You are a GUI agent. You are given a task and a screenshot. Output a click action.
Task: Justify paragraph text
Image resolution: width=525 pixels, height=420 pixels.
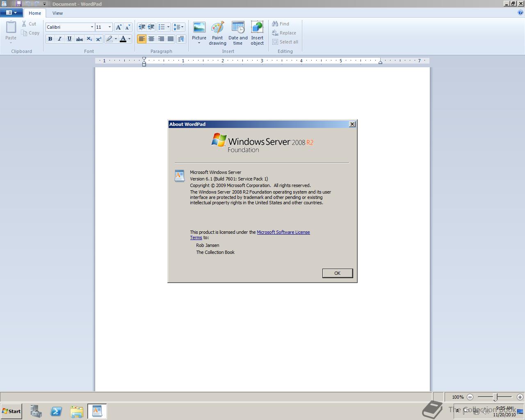pyautogui.click(x=171, y=39)
